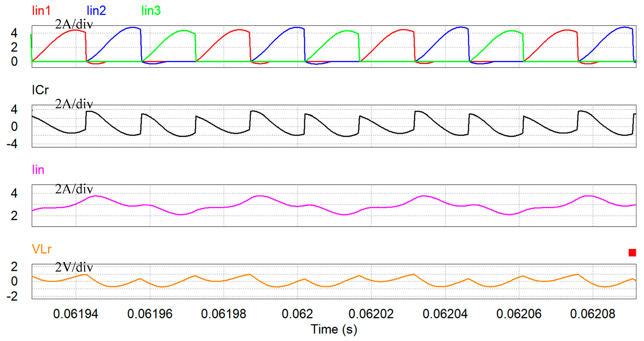Click the blue Iin2 legend label
The height and width of the screenshot is (341, 644).
96,11
